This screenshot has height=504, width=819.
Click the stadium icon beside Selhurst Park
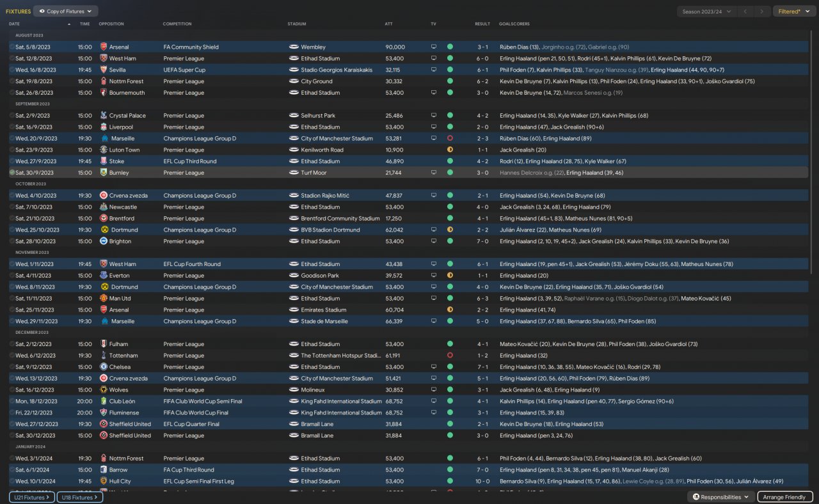pyautogui.click(x=294, y=116)
